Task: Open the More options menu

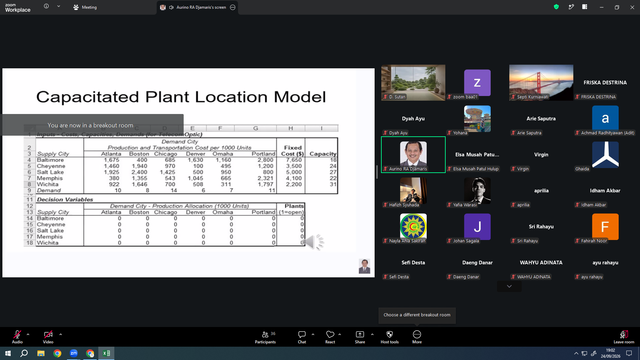Action: [417, 337]
